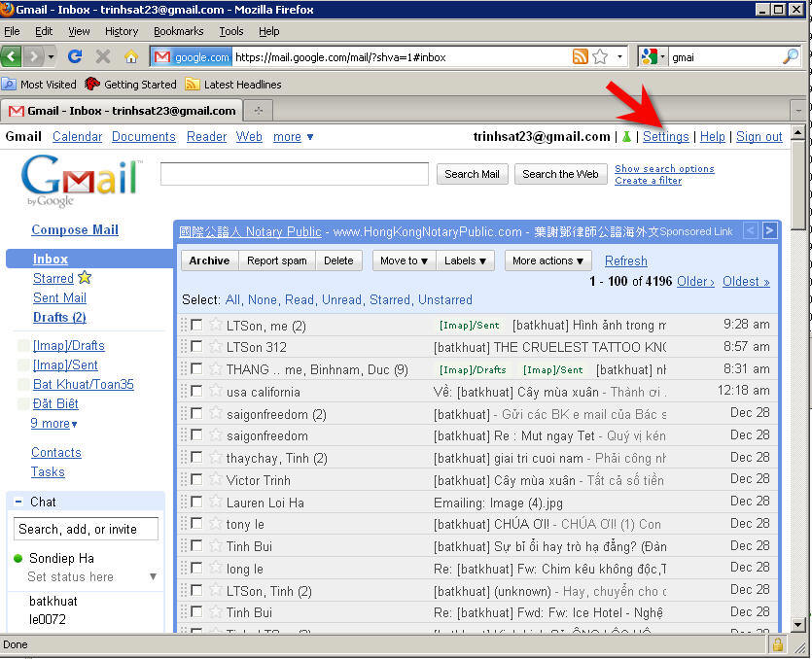Screen dimensions: 812x659
Task: Star the Lauren Loi Ha email
Action: 216,503
